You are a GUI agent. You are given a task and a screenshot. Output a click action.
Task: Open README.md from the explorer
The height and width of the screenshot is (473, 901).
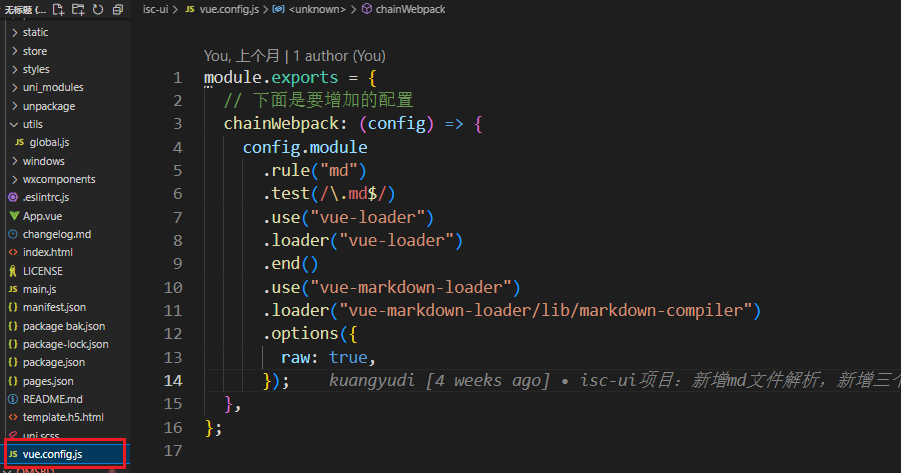pos(52,399)
